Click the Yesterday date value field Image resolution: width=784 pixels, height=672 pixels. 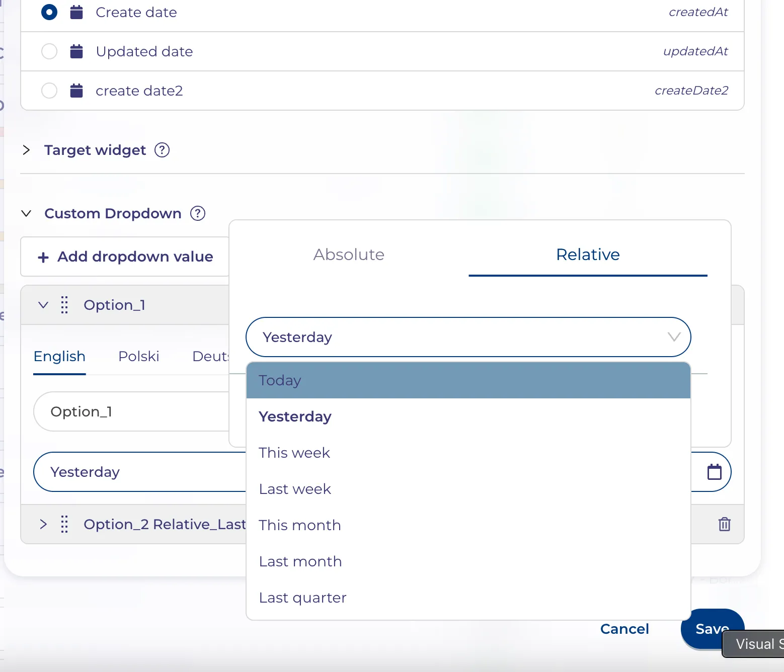tap(140, 472)
